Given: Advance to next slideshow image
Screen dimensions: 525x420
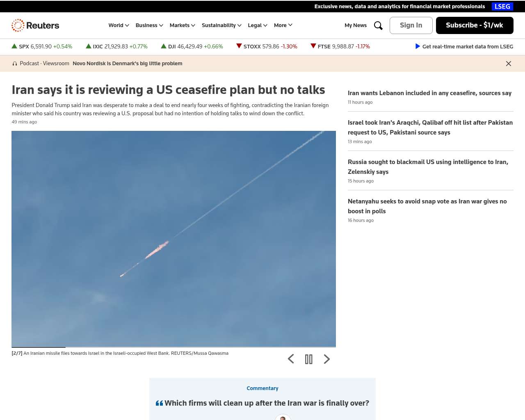Looking at the screenshot, I should tap(327, 359).
